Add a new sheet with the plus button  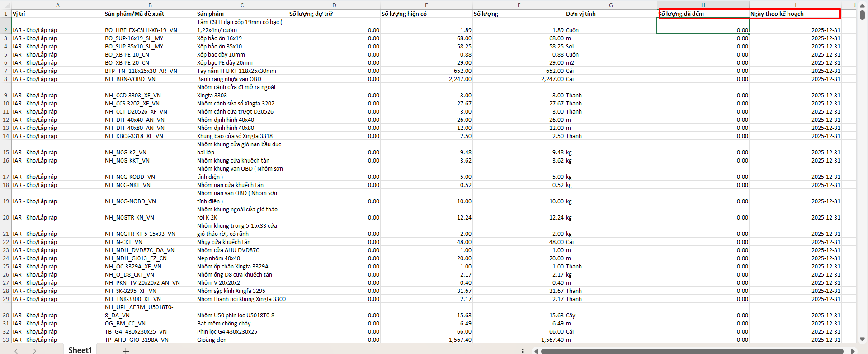pos(126,350)
